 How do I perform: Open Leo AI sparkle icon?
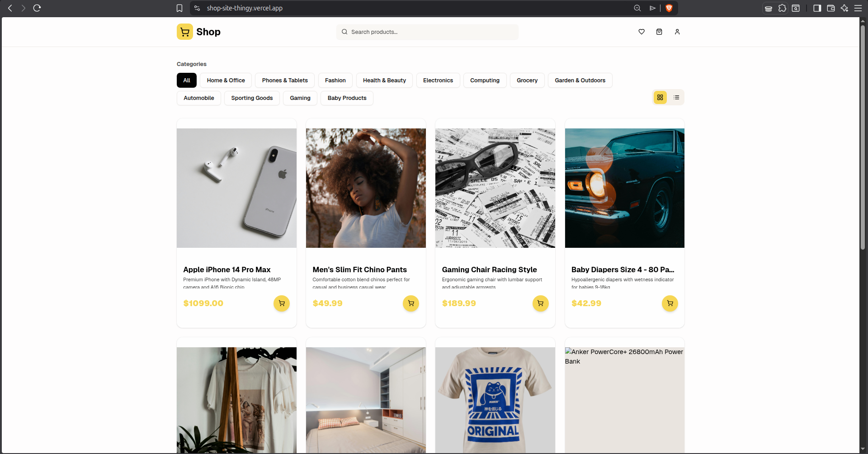(844, 8)
